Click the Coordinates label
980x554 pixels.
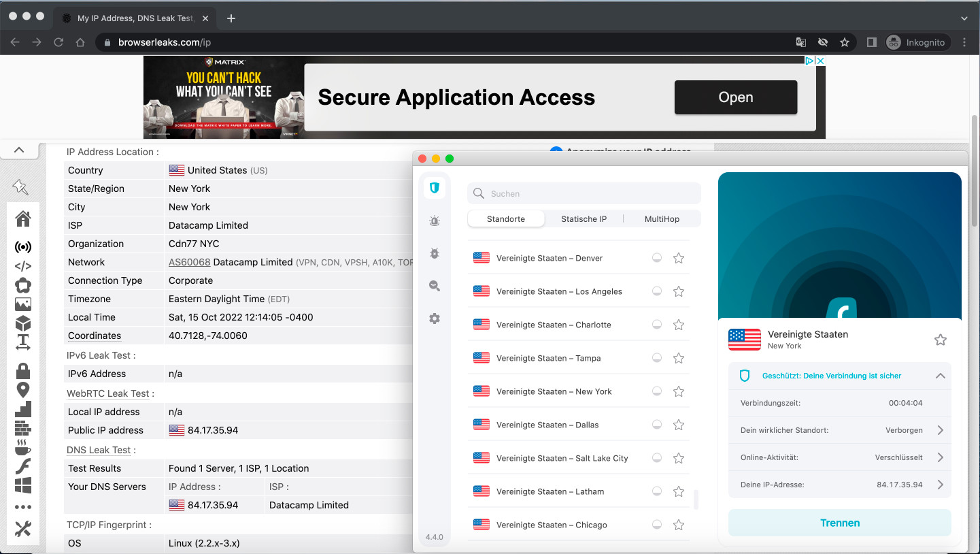[95, 336]
